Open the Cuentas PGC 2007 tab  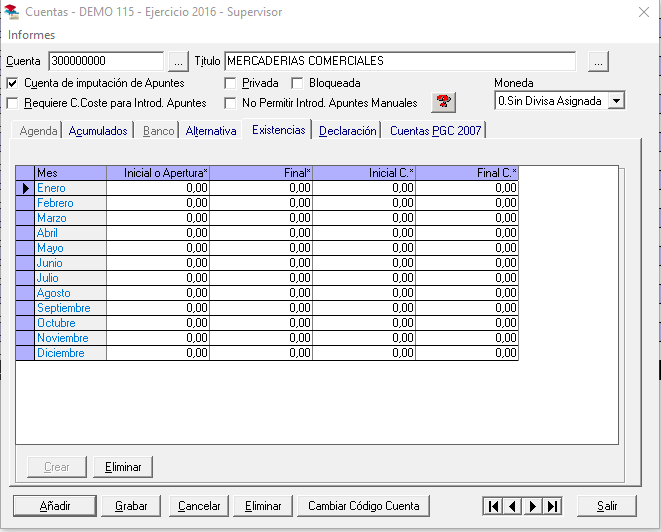(x=435, y=131)
